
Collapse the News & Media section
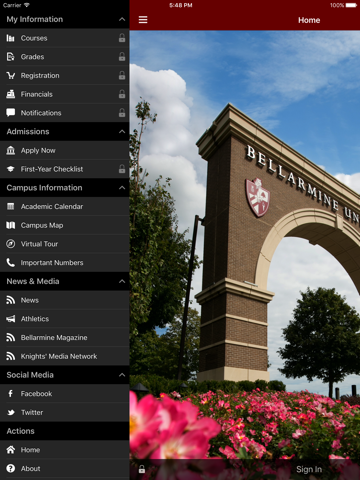point(122,281)
